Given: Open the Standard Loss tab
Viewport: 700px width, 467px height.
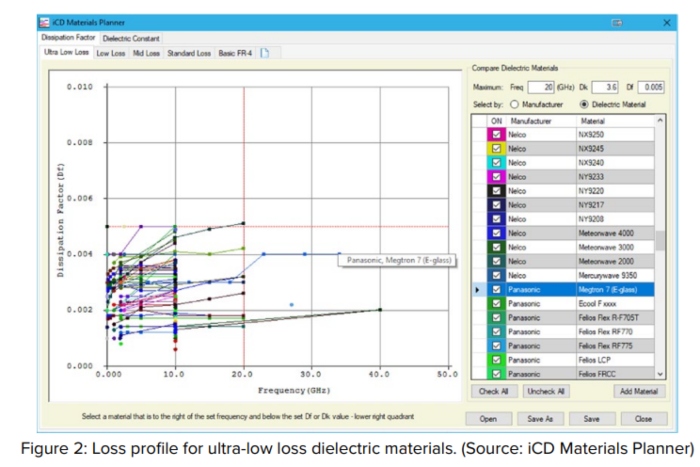Looking at the screenshot, I should tap(189, 53).
